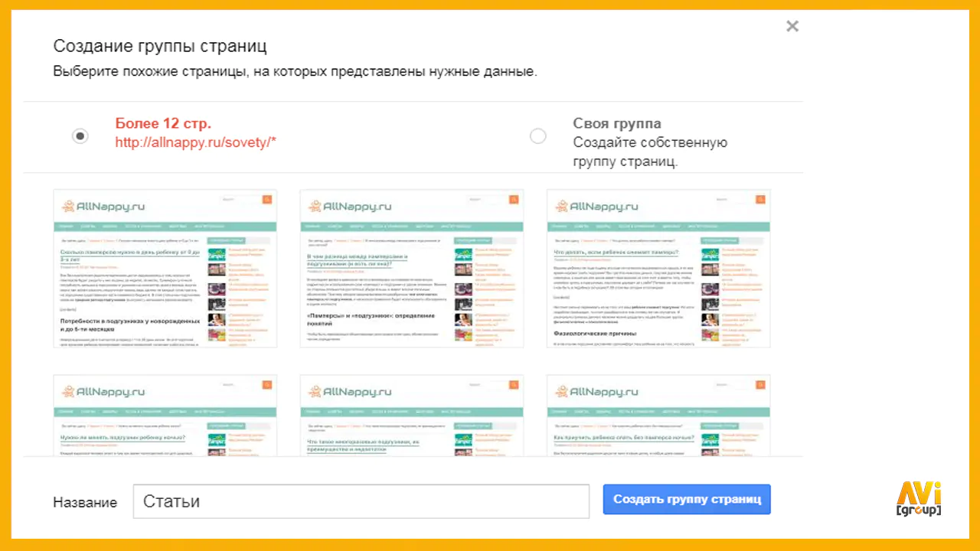Open thumbnail 'Сколько памперсов нужно в день ребенку'
The width and height of the screenshot is (980, 551).
coord(165,269)
